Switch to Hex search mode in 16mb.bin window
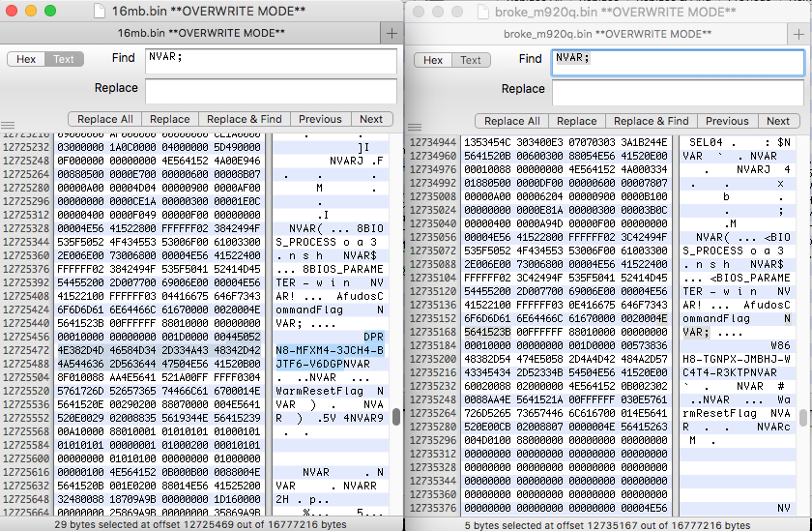The width and height of the screenshot is (812, 531). (x=26, y=59)
